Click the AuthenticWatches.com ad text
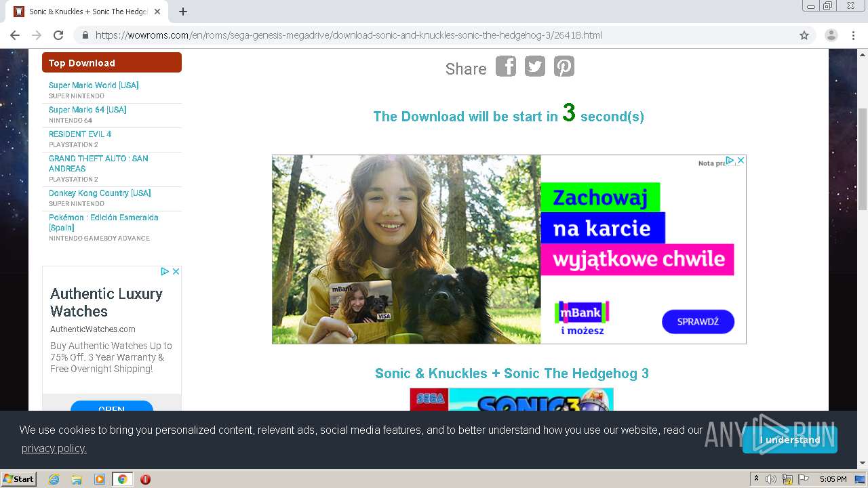868x488 pixels. tap(93, 329)
